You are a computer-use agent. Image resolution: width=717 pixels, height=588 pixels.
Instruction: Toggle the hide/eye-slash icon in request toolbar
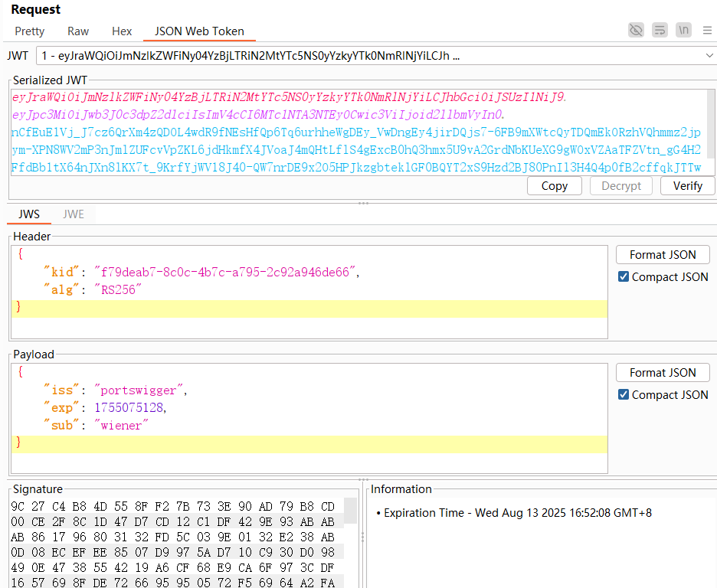click(x=636, y=30)
